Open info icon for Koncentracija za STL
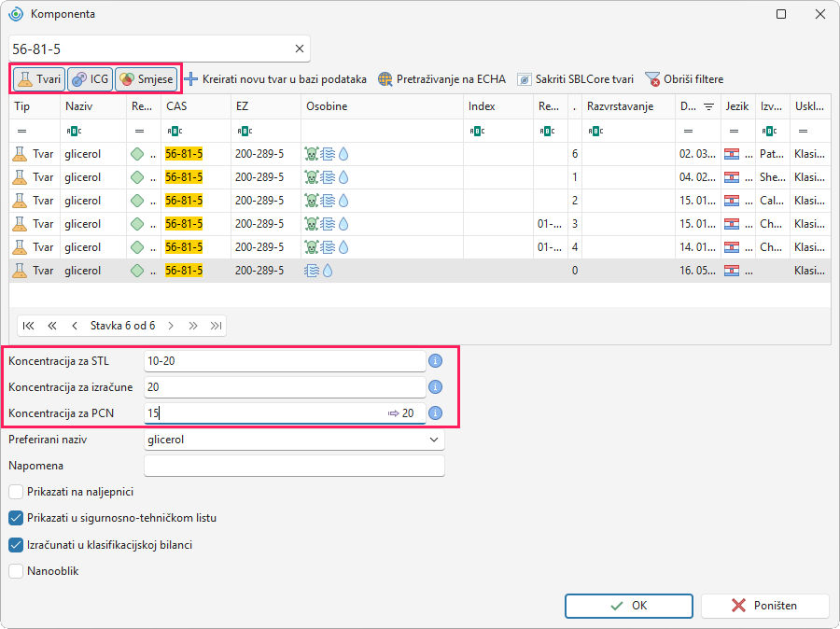 436,361
